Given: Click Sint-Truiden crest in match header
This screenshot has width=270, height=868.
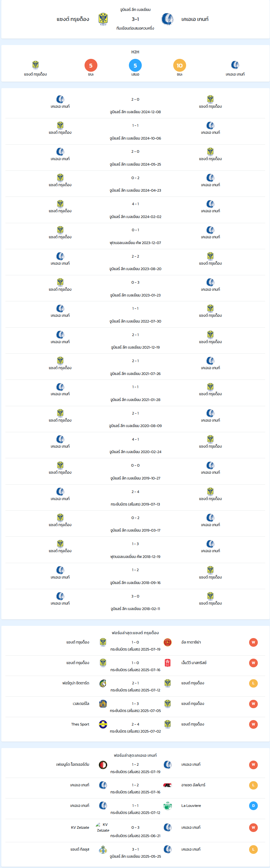Looking at the screenshot, I should click(x=103, y=19).
